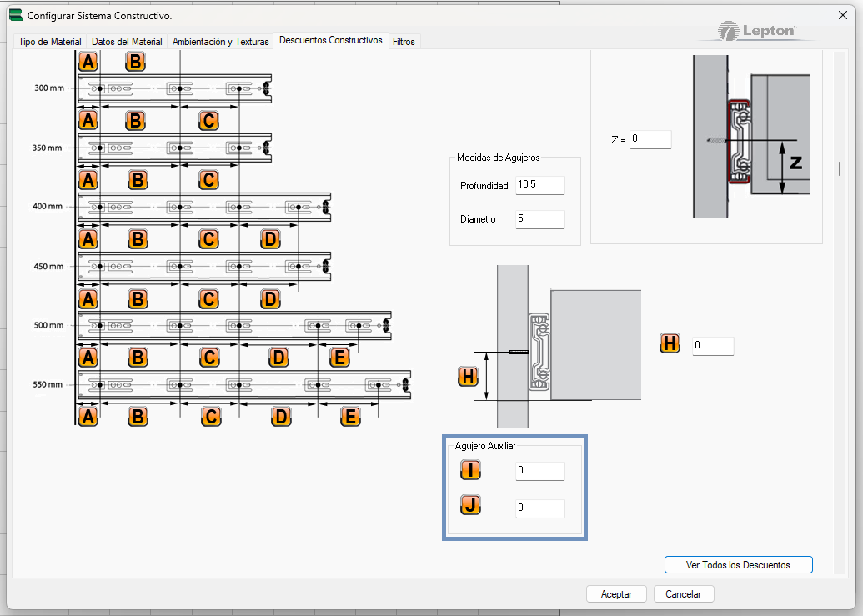The width and height of the screenshot is (863, 616).
Task: Click the orange J icon in Agujero Auxiliar
Action: [x=470, y=504]
